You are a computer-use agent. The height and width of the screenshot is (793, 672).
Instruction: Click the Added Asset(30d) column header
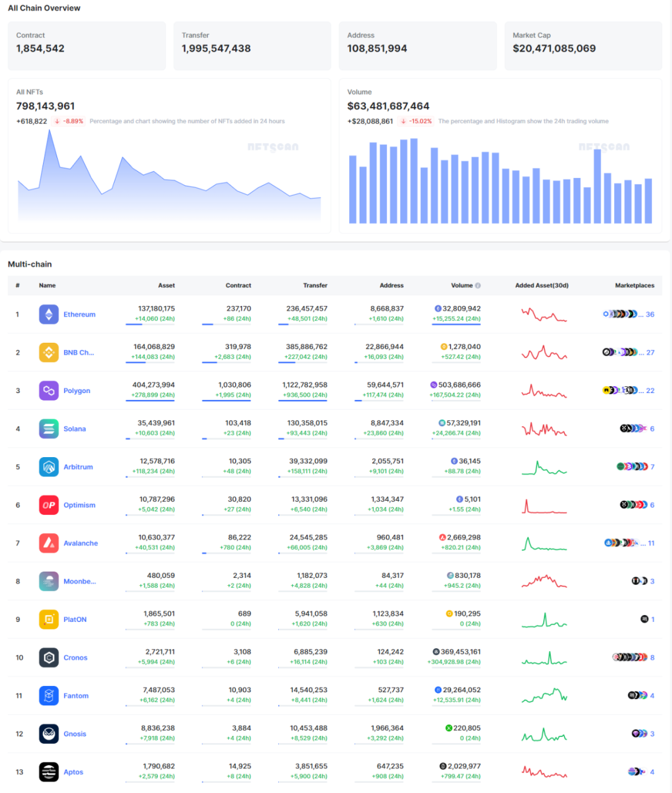542,285
